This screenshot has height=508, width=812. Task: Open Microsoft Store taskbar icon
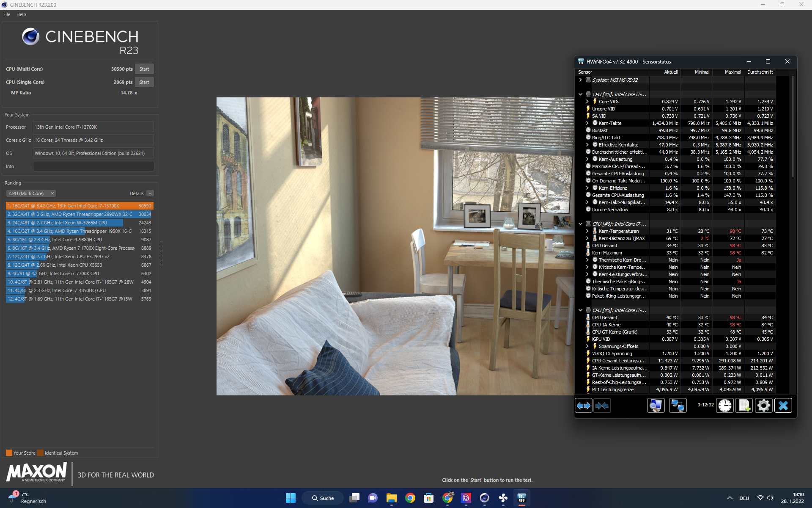[429, 498]
